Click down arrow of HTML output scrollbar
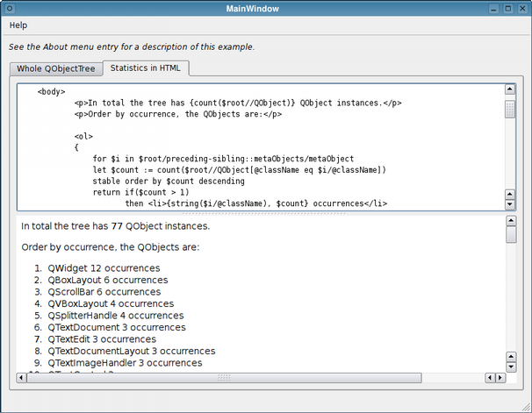 point(511,368)
